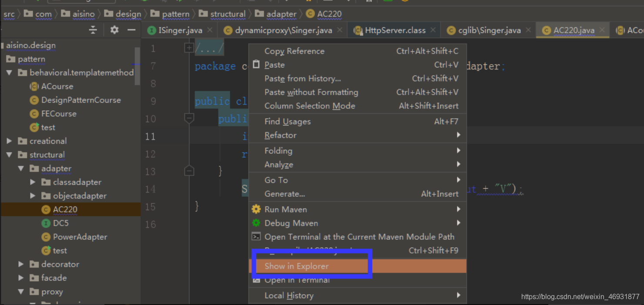The width and height of the screenshot is (644, 305).
Task: Switch to the ISinger.java tab
Action: pyautogui.click(x=180, y=30)
